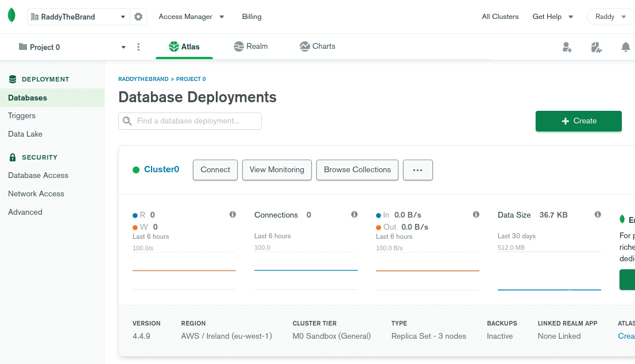Click info icon beside Connections
Image resolution: width=635 pixels, height=364 pixels.
[354, 214]
